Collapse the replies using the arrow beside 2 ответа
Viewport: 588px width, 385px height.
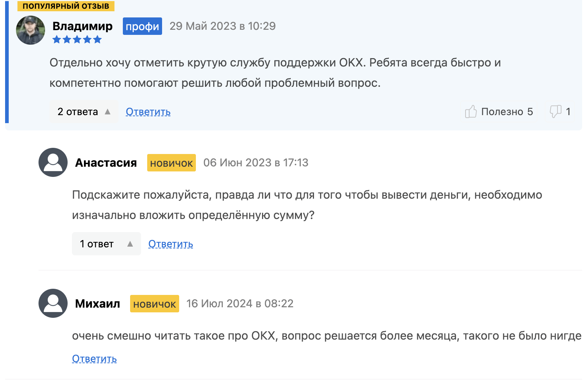click(x=108, y=112)
